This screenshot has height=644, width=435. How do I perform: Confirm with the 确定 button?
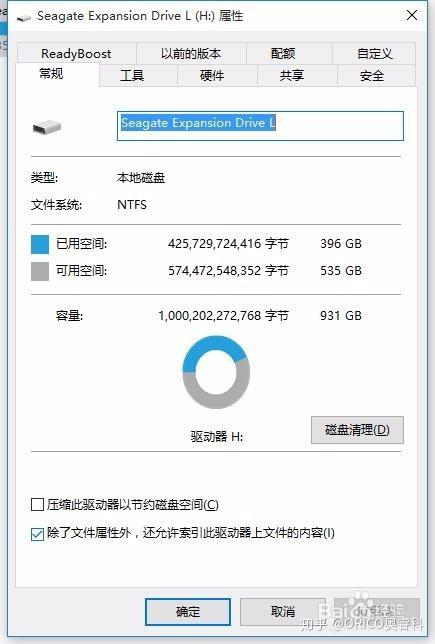pos(188,612)
